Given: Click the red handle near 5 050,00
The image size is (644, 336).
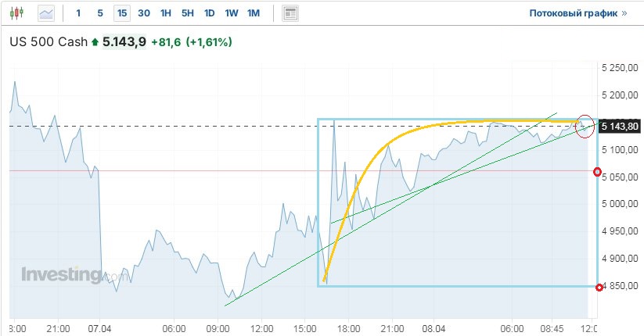Looking at the screenshot, I should [x=599, y=172].
